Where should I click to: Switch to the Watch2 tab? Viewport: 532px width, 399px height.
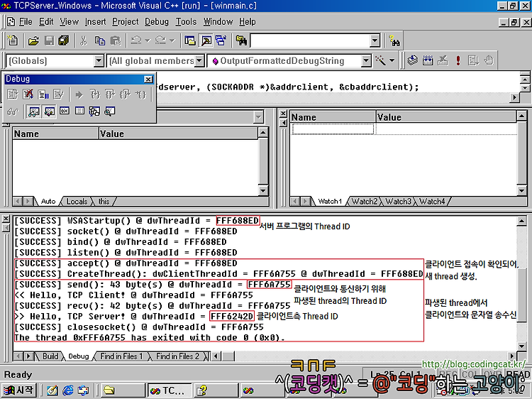pyautogui.click(x=364, y=202)
